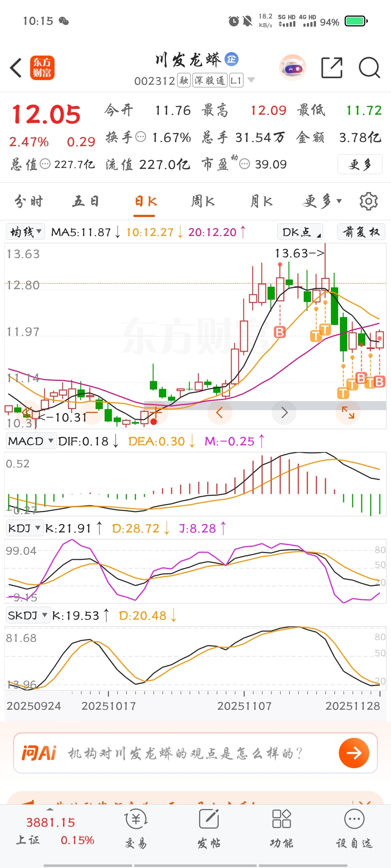Viewport: 391px width, 868px height.
Task: Open the MACD indicator dropdown
Action: (31, 441)
